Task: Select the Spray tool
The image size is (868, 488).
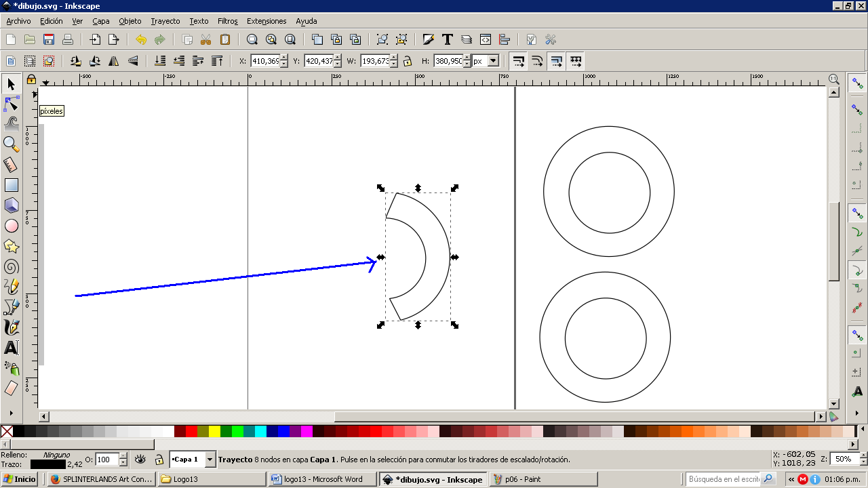Action: click(x=11, y=368)
